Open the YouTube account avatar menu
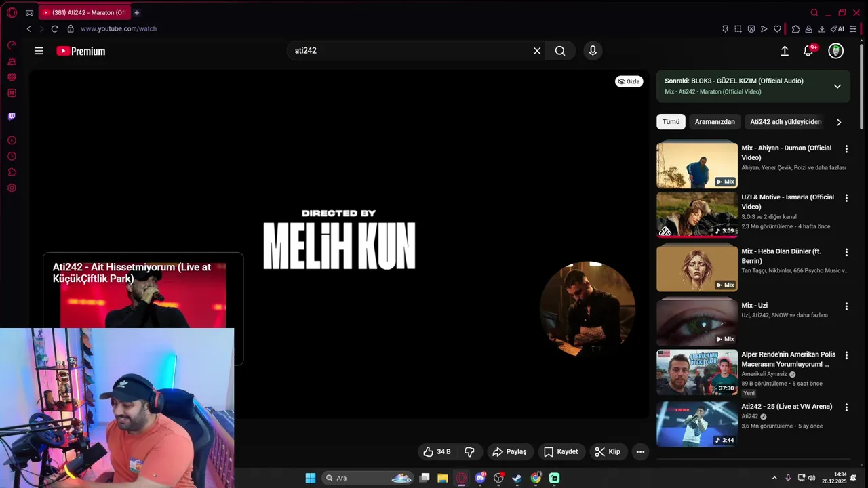 coord(836,51)
